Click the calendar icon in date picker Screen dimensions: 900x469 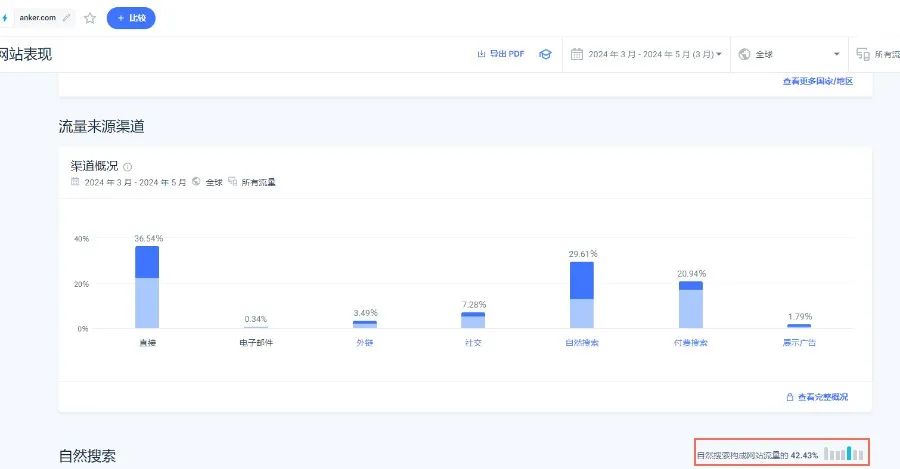pos(576,54)
